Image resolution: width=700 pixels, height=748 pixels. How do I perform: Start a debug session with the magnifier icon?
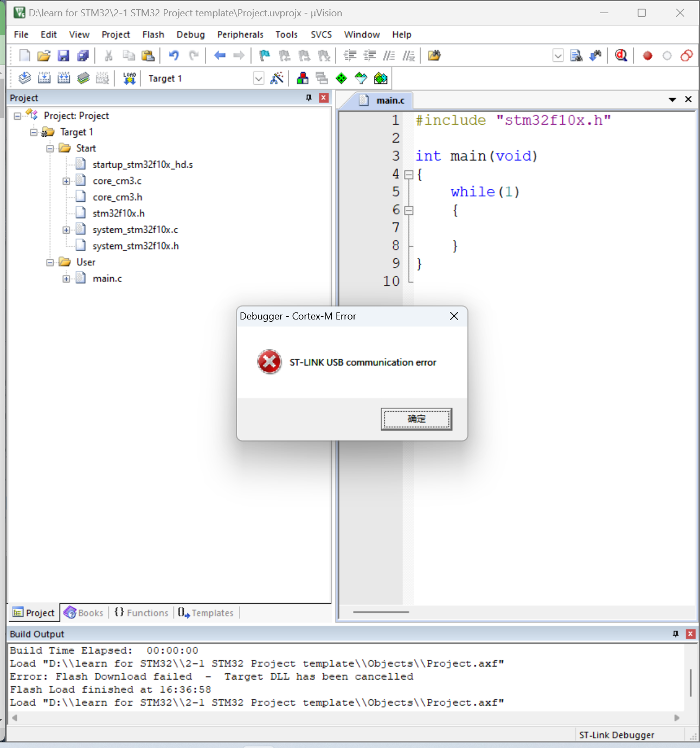tap(621, 55)
